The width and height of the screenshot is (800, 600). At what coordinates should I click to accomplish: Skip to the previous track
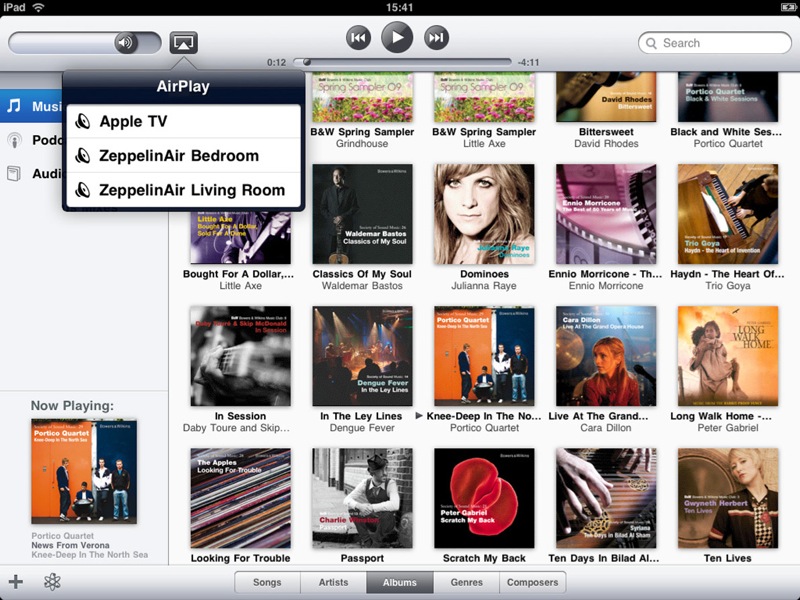[x=358, y=38]
